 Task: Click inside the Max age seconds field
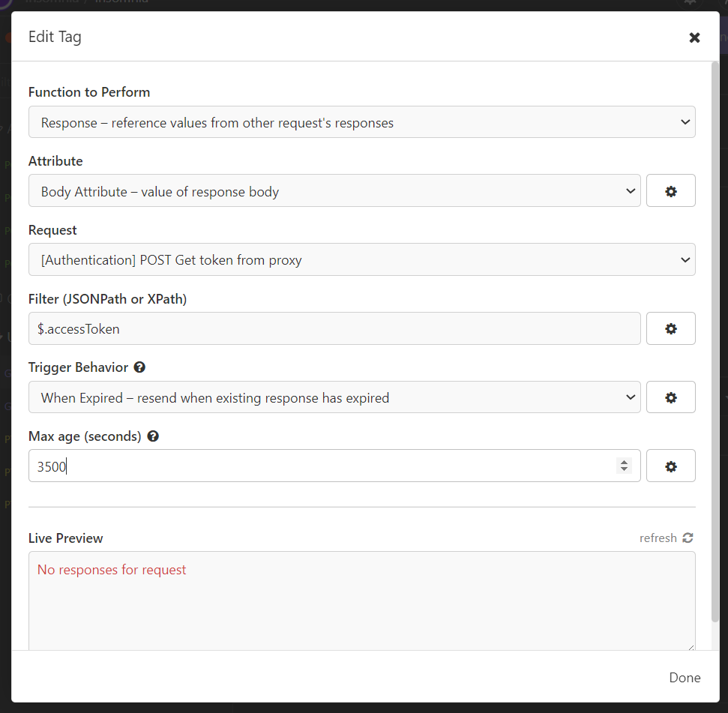coord(300,466)
